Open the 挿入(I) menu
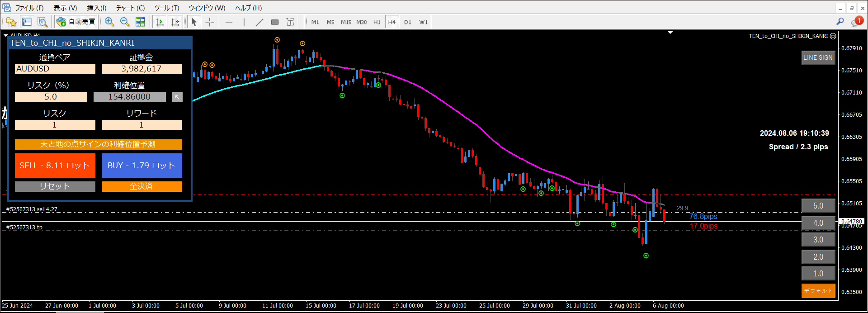 [97, 8]
